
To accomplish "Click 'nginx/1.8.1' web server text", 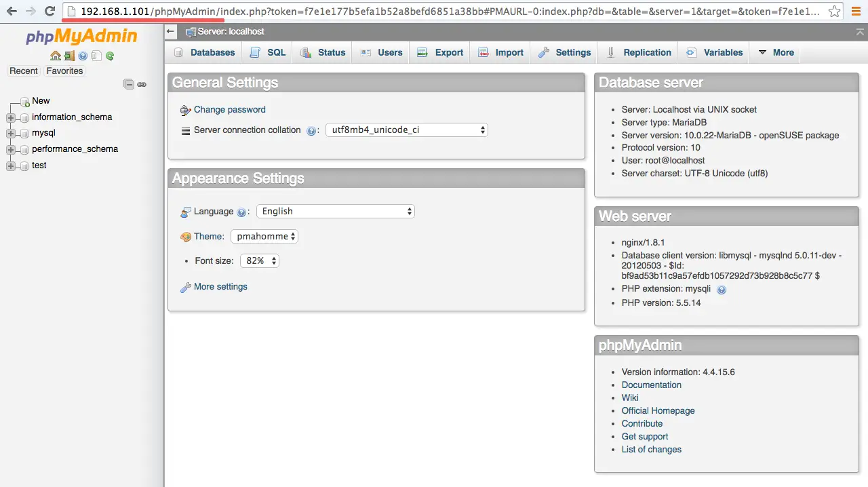I will [645, 243].
